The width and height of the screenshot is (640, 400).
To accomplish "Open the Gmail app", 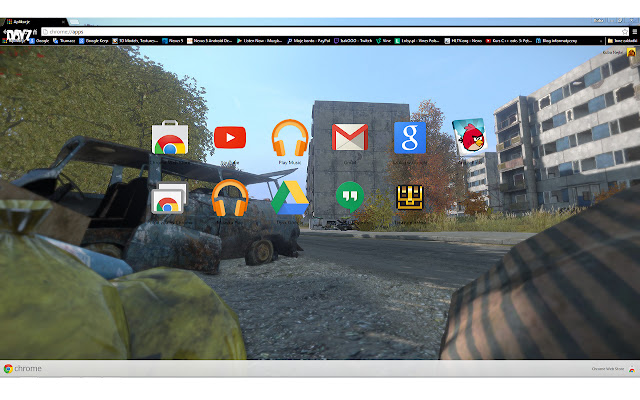I will (x=350, y=138).
